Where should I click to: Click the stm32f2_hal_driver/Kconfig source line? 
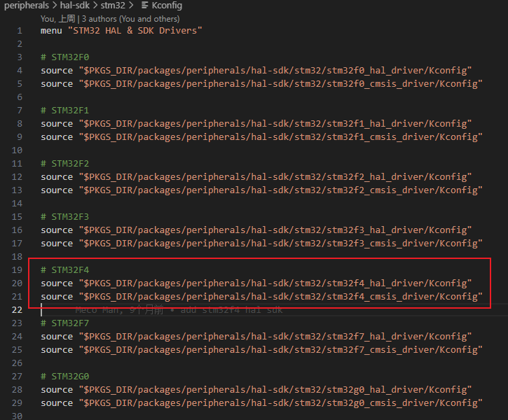click(x=256, y=177)
